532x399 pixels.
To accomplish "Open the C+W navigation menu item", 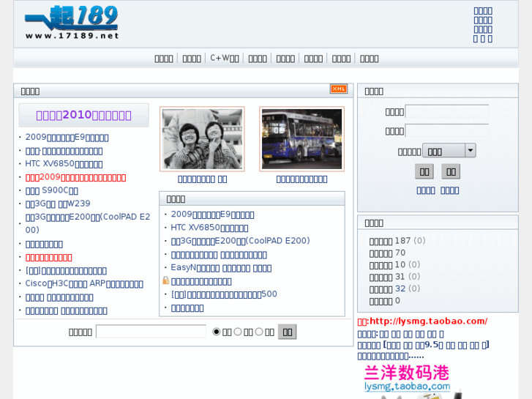I will click(224, 59).
